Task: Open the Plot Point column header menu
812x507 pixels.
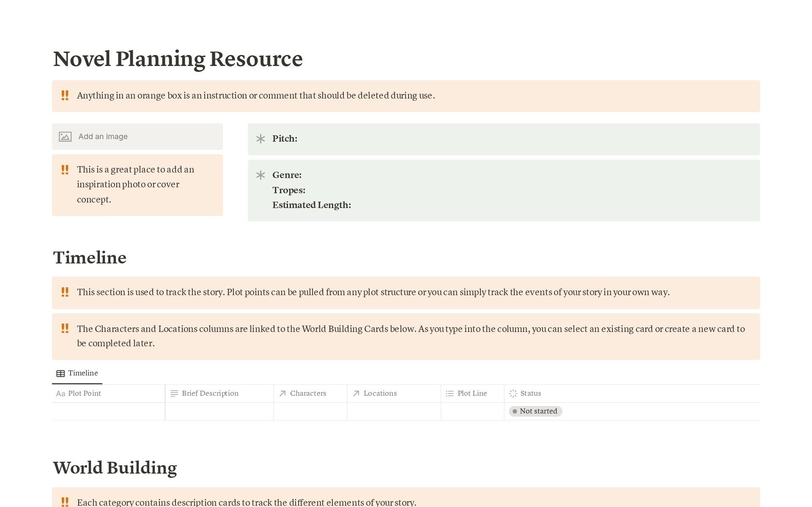Action: pyautogui.click(x=85, y=393)
